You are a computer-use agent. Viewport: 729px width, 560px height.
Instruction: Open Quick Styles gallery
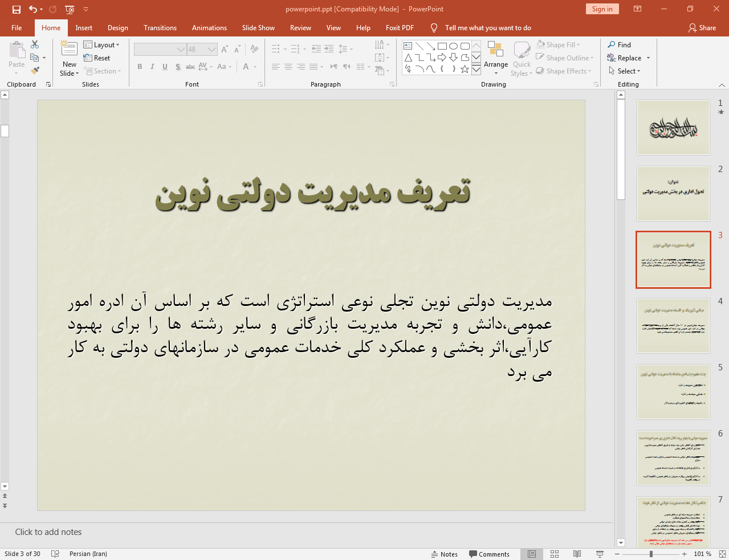point(522,58)
